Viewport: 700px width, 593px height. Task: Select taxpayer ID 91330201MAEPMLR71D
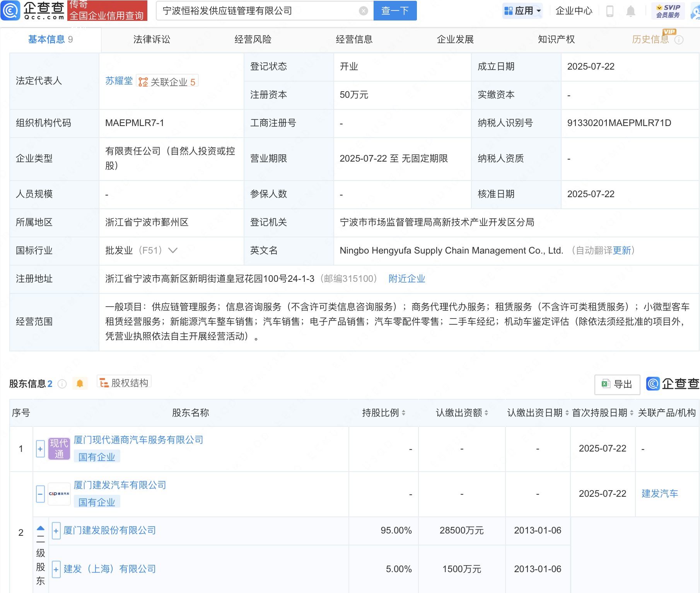[619, 123]
